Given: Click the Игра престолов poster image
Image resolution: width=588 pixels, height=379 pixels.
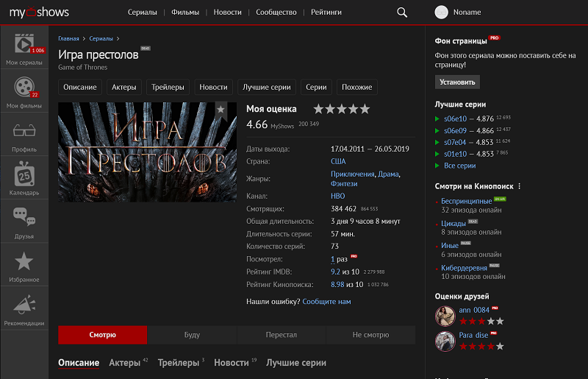Looking at the screenshot, I should point(148,152).
